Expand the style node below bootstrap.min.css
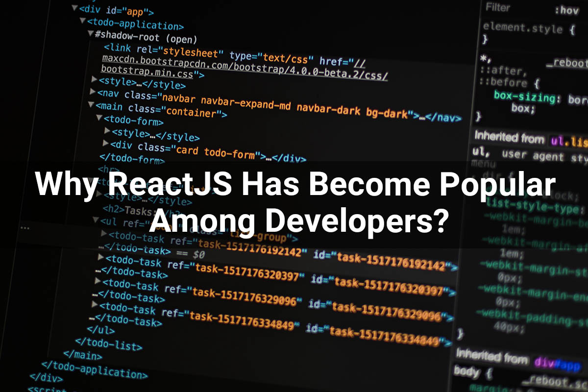Viewport: 588px width, 392px height. pyautogui.click(x=95, y=79)
